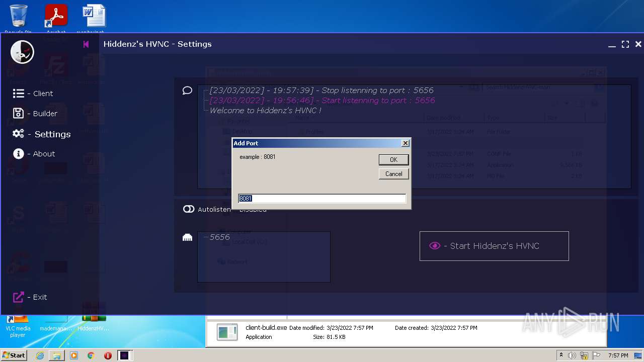This screenshot has height=362, width=644.
Task: Click the taskbar clock showing 7:57 PM
Action: tap(618, 355)
